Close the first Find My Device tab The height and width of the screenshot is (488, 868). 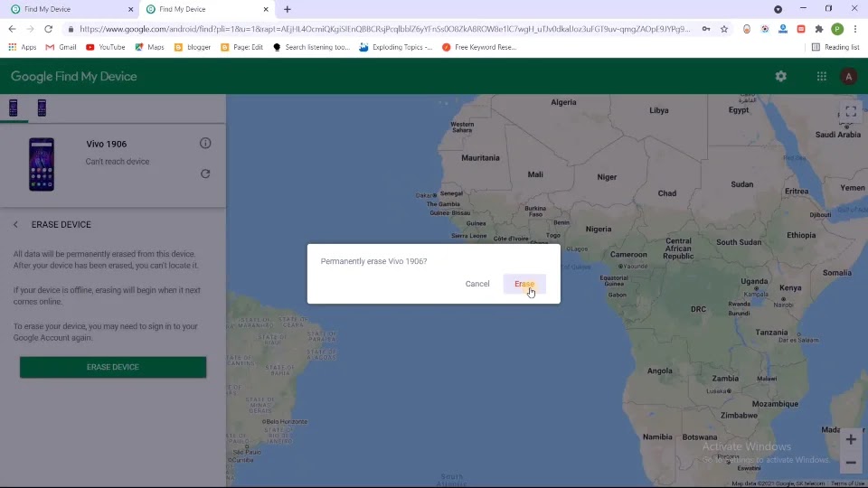(130, 9)
